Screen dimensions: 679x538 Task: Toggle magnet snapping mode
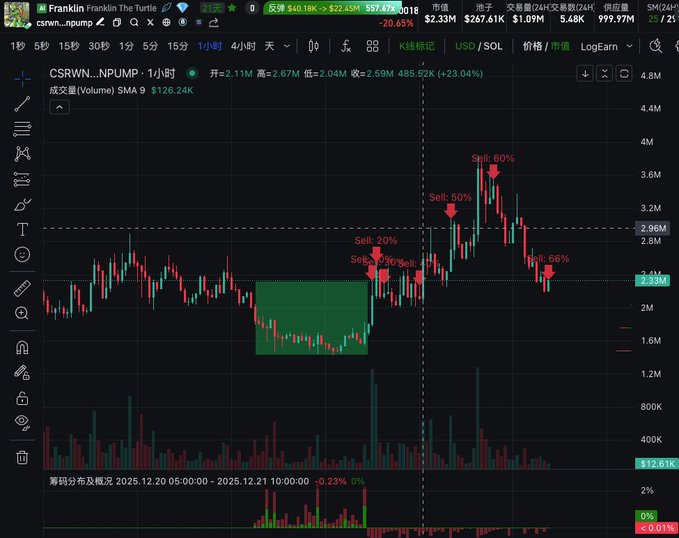pyautogui.click(x=22, y=347)
